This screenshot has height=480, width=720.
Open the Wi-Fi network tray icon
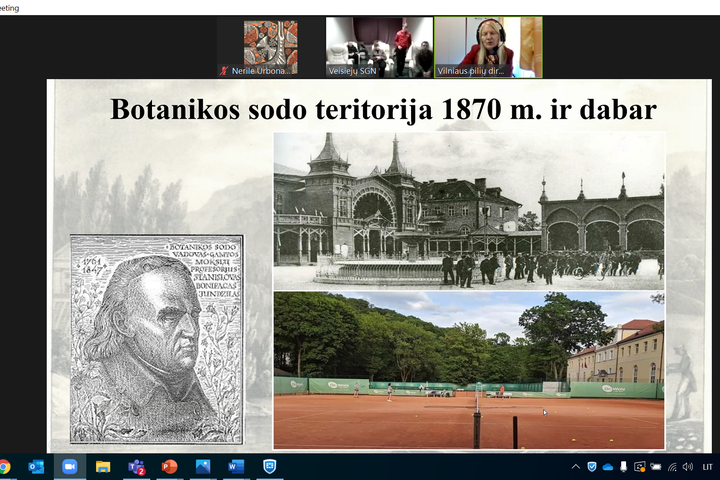point(672,467)
